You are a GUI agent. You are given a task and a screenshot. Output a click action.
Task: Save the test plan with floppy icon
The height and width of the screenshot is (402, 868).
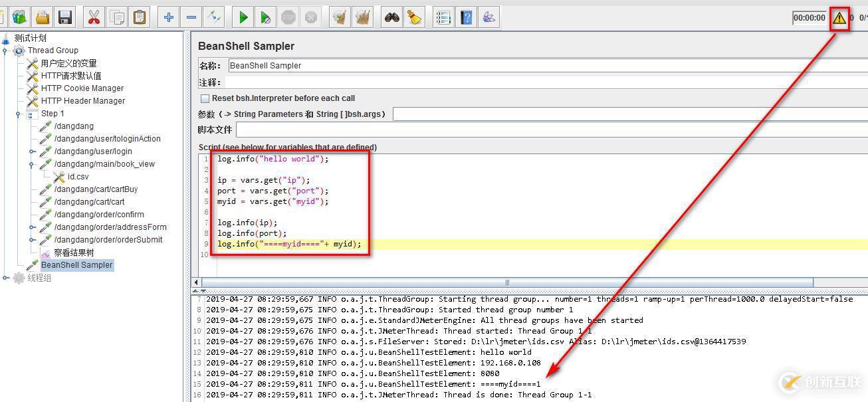(x=64, y=18)
